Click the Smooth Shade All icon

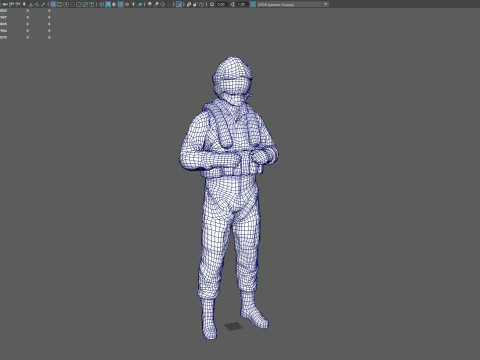point(108,4)
